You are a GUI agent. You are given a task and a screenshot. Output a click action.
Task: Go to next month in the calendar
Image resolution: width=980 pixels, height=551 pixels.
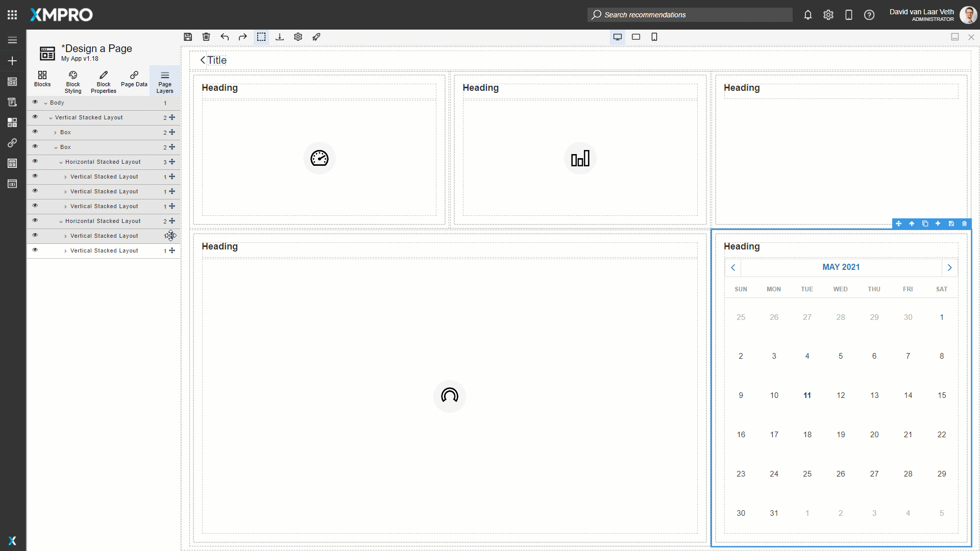coord(949,267)
